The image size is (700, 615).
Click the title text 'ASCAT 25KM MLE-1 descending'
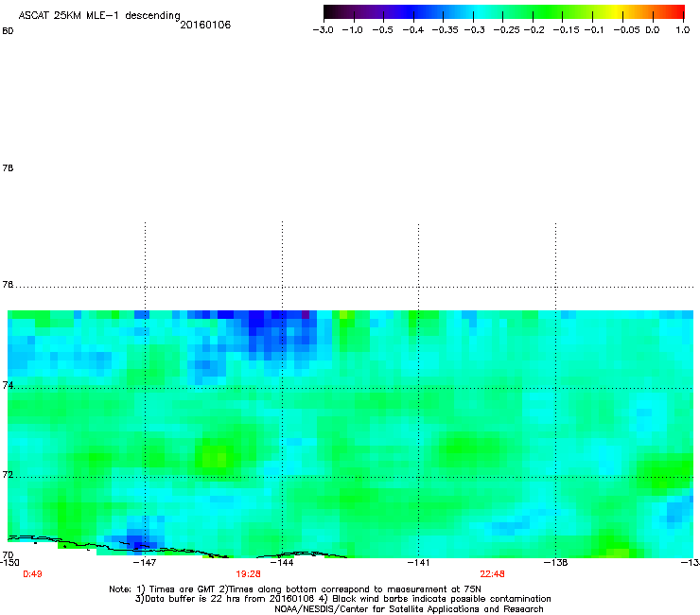[99, 16]
